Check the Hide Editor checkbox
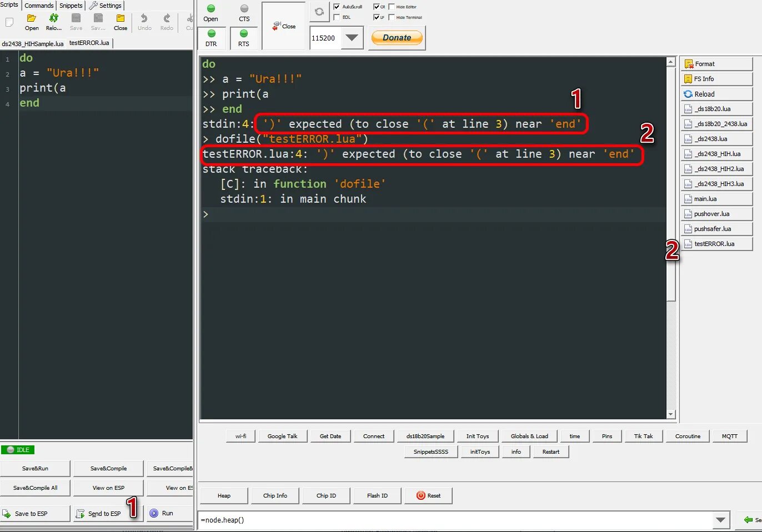Viewport: 762px width, 532px height. coord(392,7)
